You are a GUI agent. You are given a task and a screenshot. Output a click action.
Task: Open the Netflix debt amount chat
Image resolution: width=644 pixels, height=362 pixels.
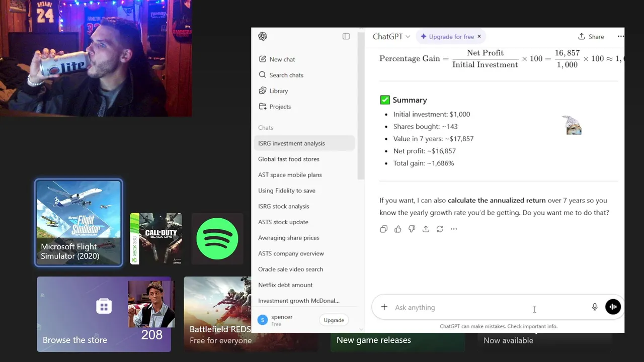(305, 285)
